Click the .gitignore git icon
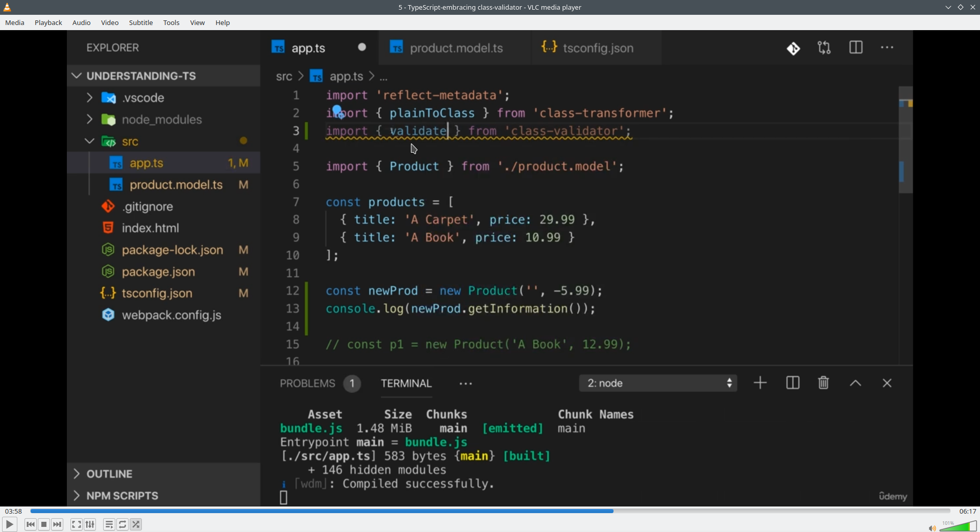This screenshot has width=980, height=532. coord(108,207)
